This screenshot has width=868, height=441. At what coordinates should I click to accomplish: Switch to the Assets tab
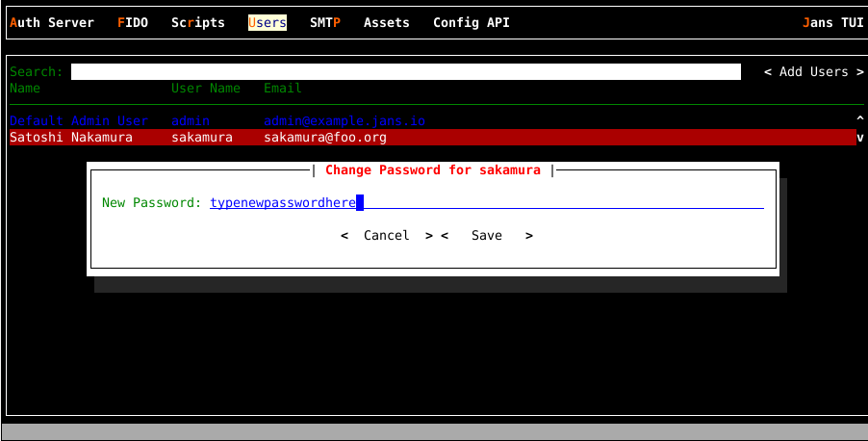point(386,22)
